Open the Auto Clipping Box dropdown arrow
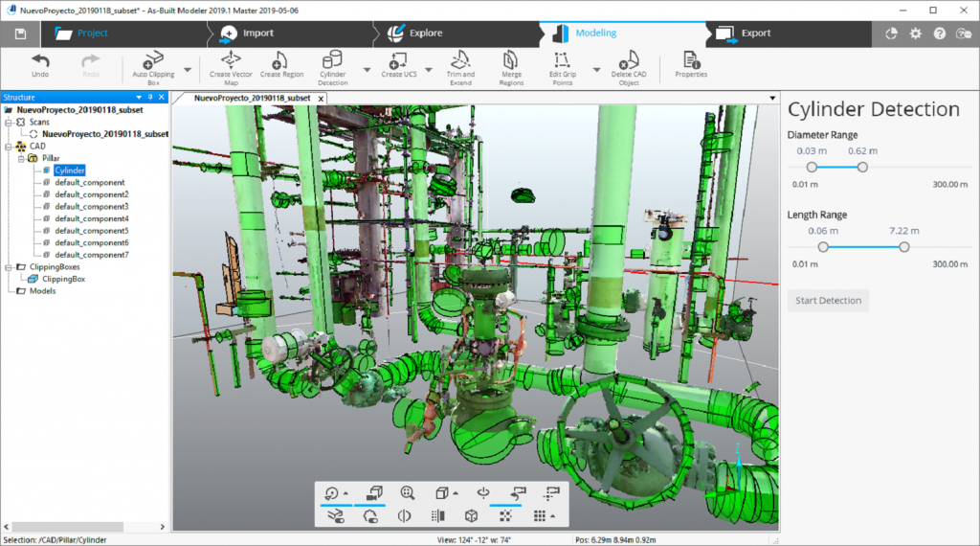 click(x=188, y=70)
